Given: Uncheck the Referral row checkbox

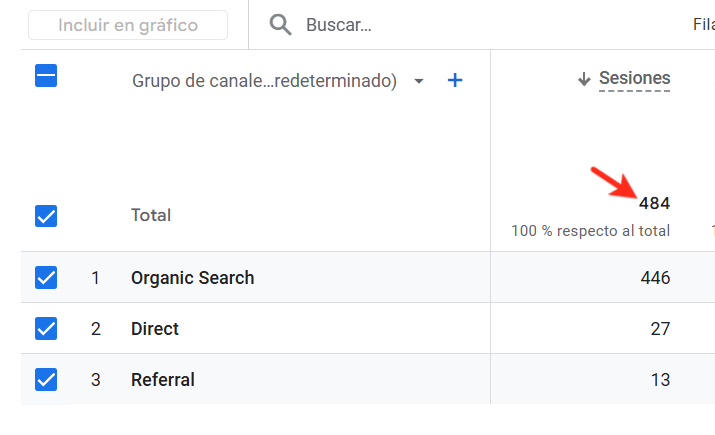Looking at the screenshot, I should point(46,379).
